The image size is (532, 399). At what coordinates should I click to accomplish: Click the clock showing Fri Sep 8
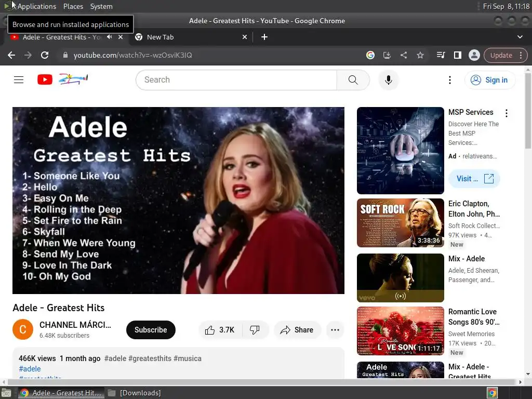pyautogui.click(x=506, y=6)
